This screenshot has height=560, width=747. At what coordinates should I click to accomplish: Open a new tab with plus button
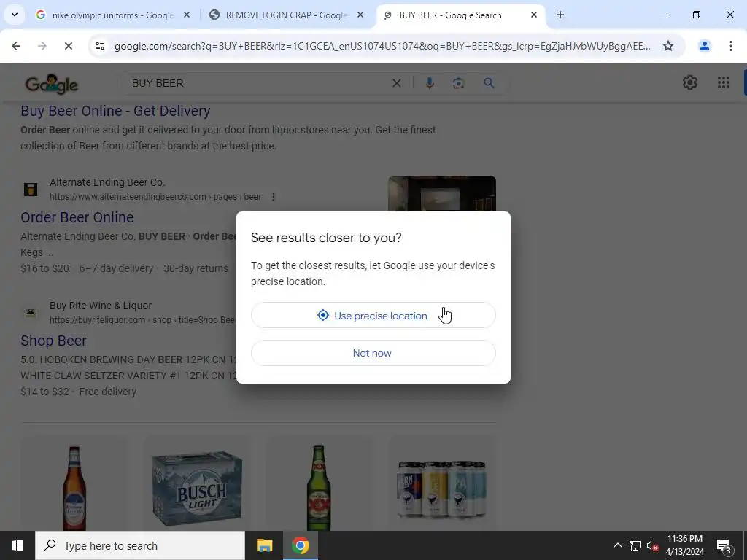coord(560,15)
